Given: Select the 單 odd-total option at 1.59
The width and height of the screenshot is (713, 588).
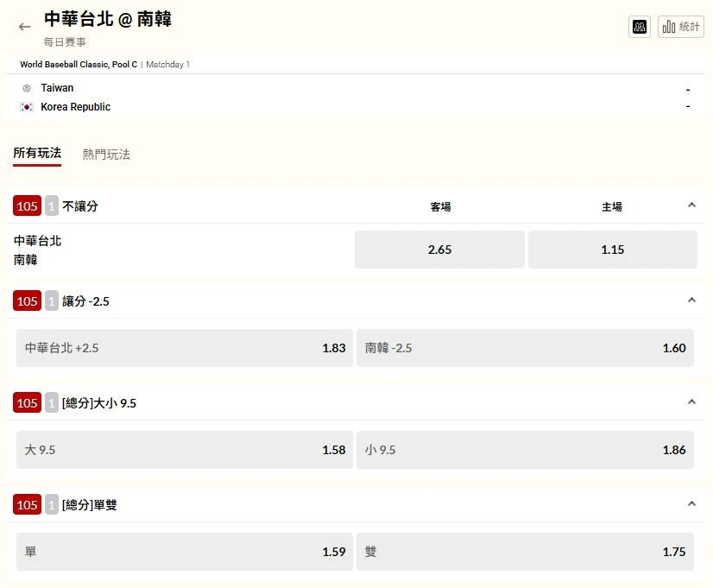Looking at the screenshot, I should pos(183,552).
